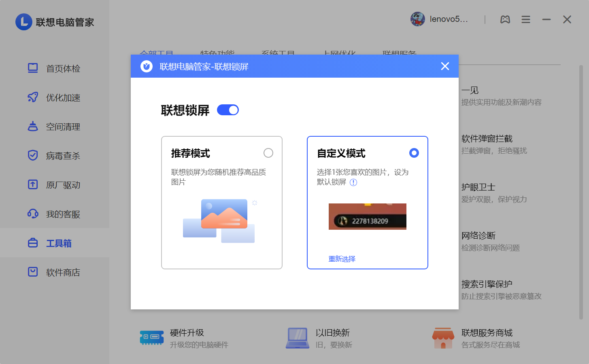Viewport: 589px width, 364px height.
Task: Select 空间清理 in the sidebar
Action: coord(54,127)
